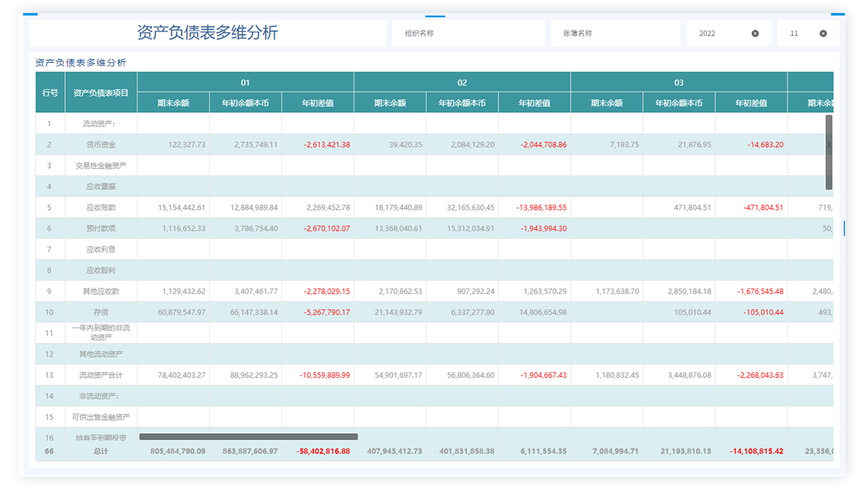Select the 流动资产合计 row label
The height and width of the screenshot is (488, 868).
click(101, 375)
